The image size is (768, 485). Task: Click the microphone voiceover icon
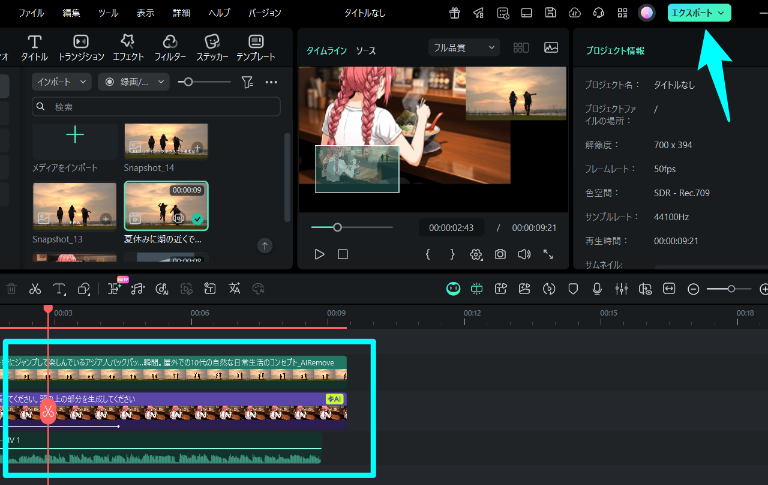(x=597, y=289)
